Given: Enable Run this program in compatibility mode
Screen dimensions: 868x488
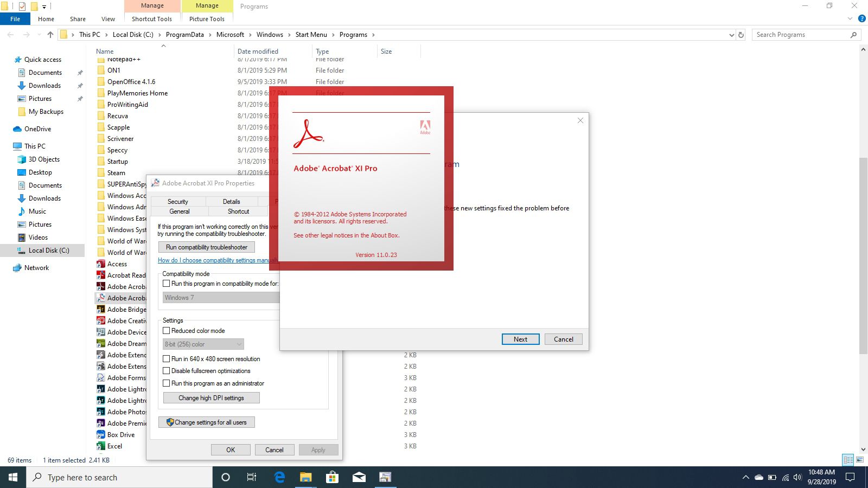Looking at the screenshot, I should click(167, 284).
